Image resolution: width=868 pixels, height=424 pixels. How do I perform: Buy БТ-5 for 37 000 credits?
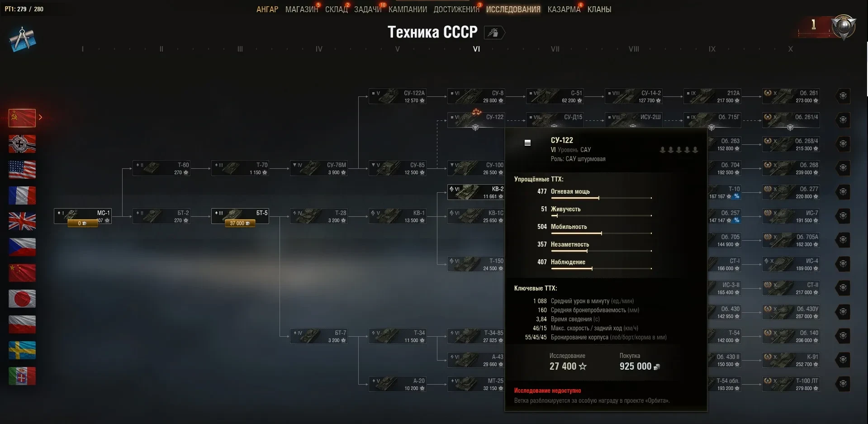pos(240,224)
